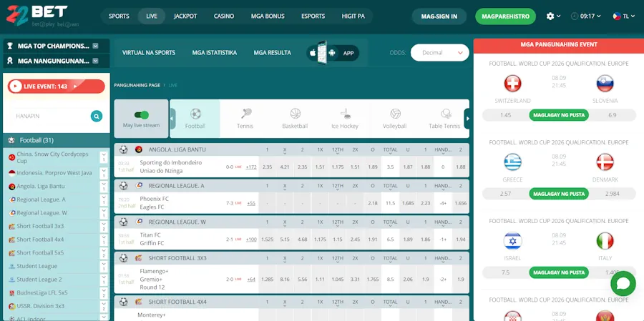644x321 pixels.
Task: Click the Angola flag in Liga Bantu header
Action: 139,149
